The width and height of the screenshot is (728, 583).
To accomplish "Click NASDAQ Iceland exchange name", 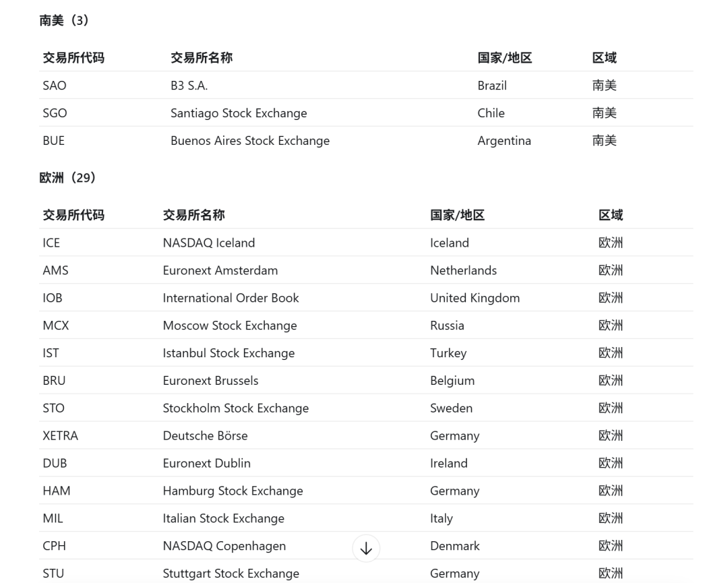I will pyautogui.click(x=209, y=243).
